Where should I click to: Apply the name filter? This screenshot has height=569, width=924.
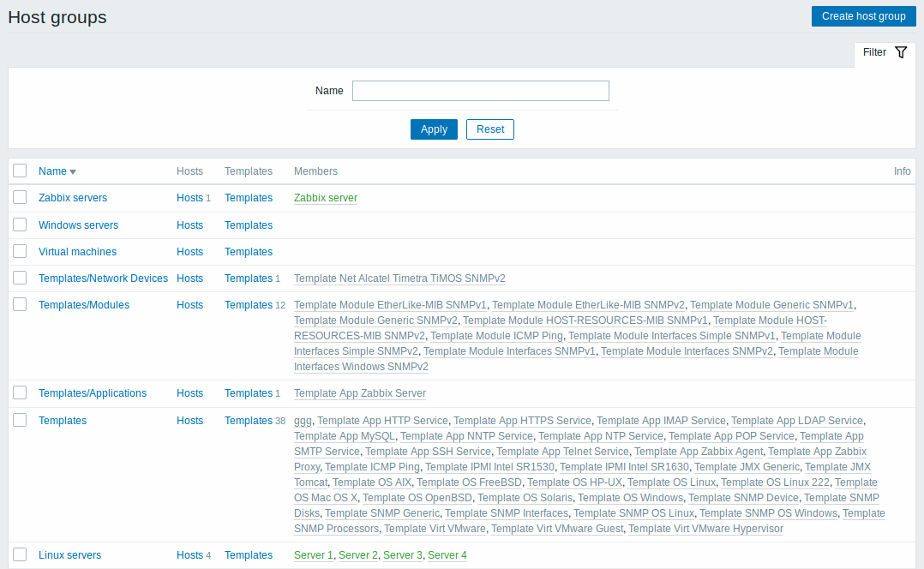[x=434, y=129]
